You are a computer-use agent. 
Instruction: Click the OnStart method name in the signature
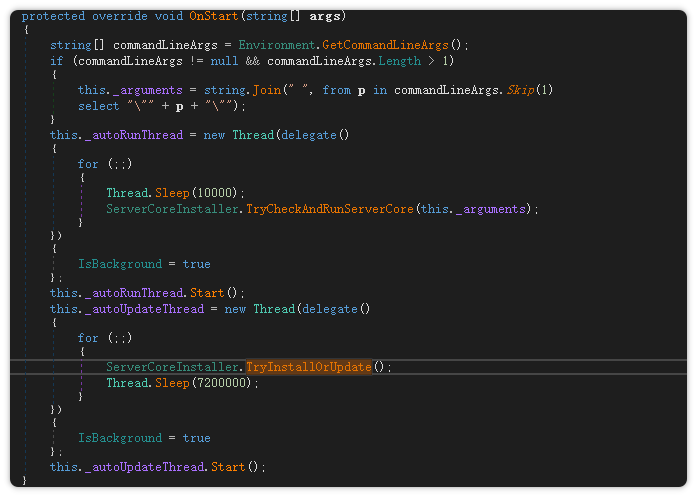coord(212,17)
